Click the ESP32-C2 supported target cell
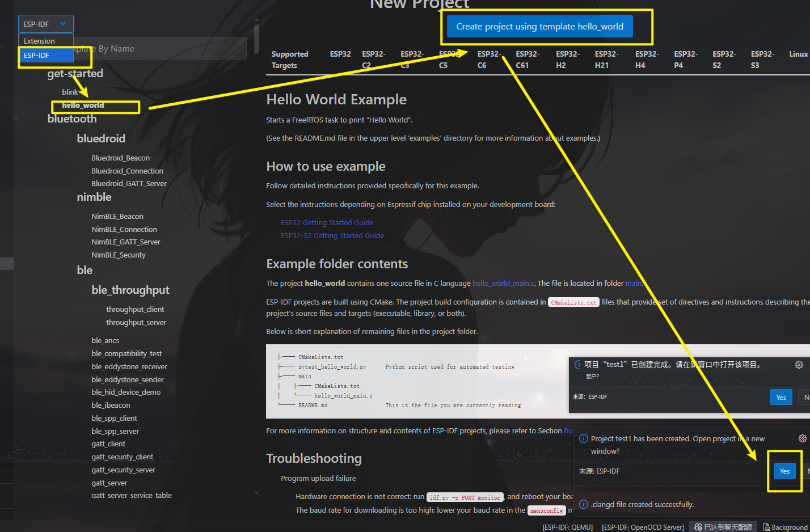 (373, 60)
